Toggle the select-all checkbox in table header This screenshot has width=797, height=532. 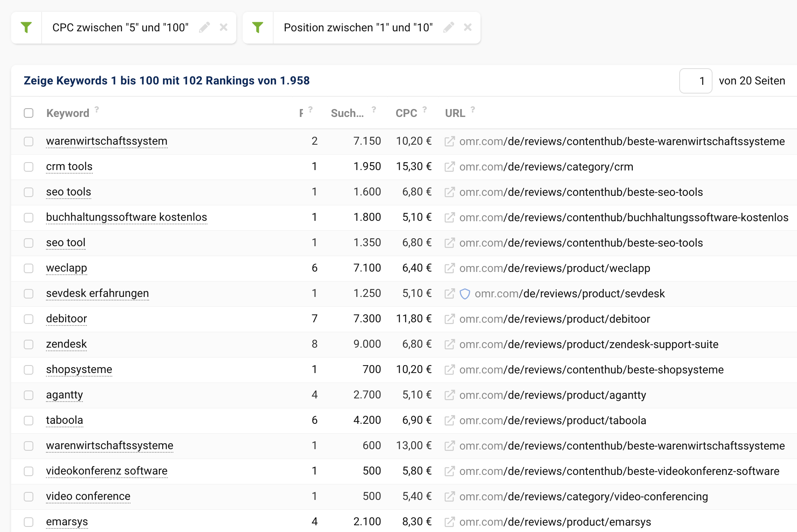(29, 113)
